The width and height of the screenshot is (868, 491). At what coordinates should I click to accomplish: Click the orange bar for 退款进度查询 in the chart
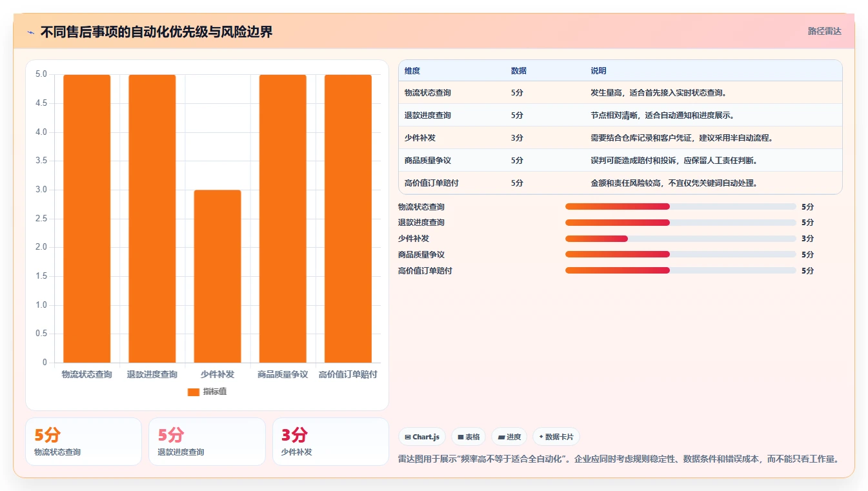pos(152,219)
